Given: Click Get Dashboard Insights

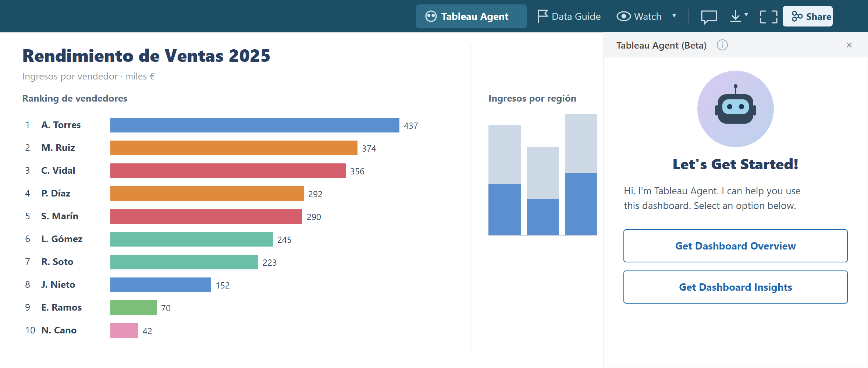Looking at the screenshot, I should point(736,287).
